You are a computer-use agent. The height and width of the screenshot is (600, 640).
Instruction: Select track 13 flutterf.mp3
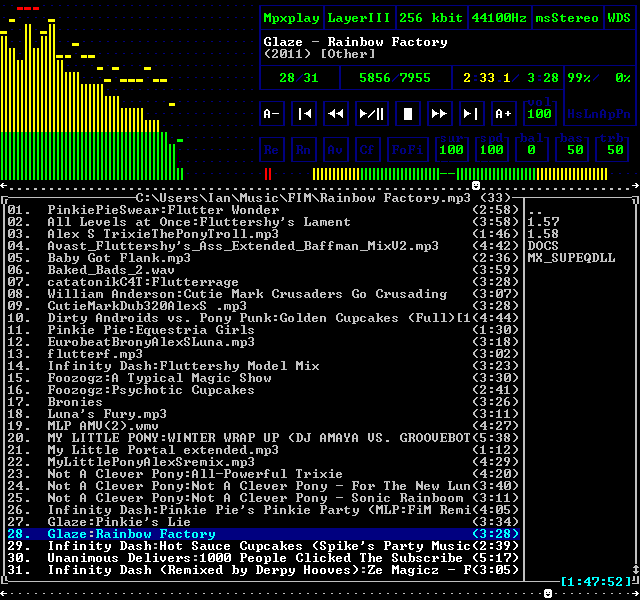point(263,354)
